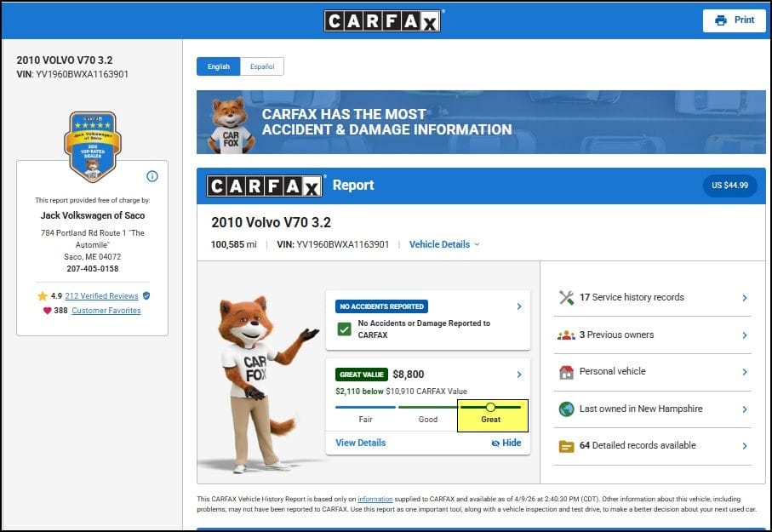Image resolution: width=772 pixels, height=532 pixels.
Task: Click the globe Last owned icon
Action: point(566,409)
